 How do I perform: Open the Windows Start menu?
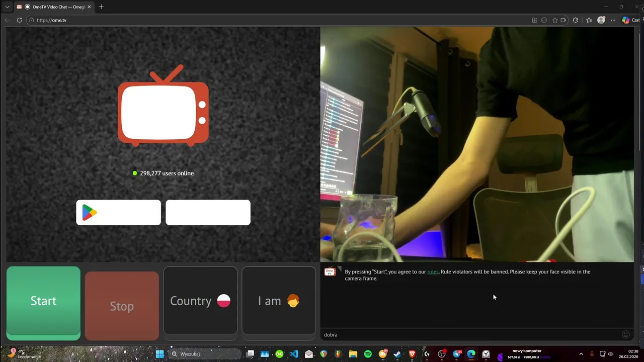coord(159,354)
